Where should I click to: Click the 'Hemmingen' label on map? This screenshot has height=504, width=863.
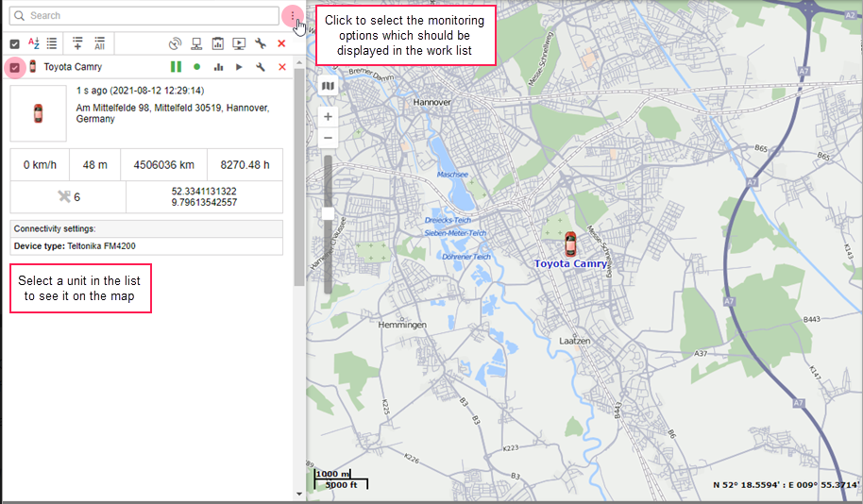402,325
